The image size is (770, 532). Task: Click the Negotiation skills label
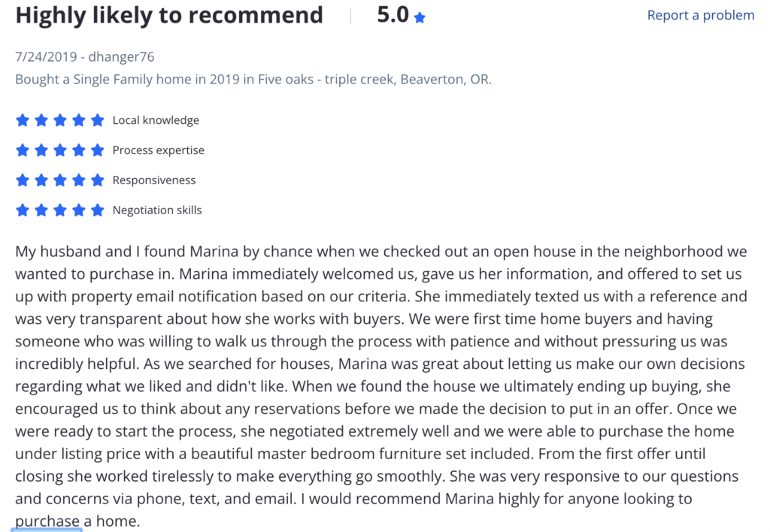157,210
